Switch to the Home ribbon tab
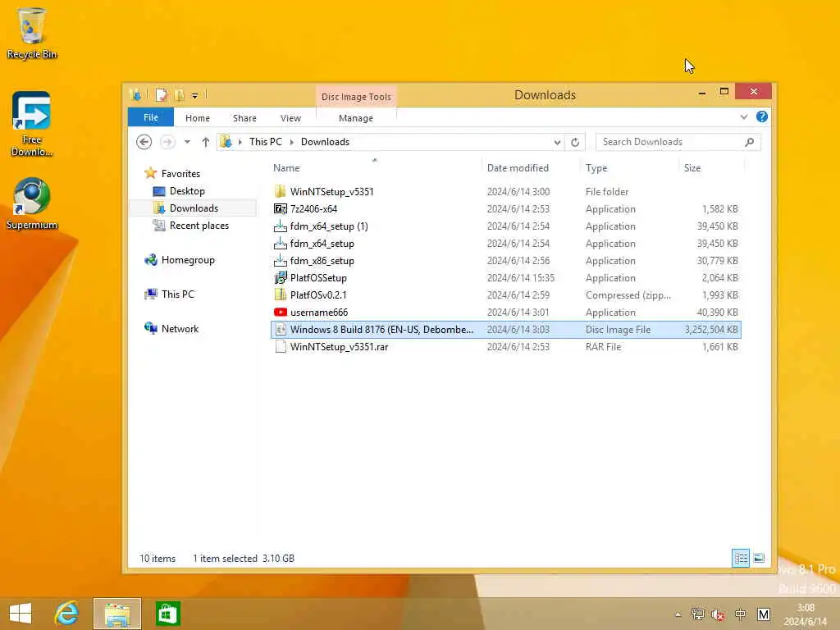 [198, 118]
